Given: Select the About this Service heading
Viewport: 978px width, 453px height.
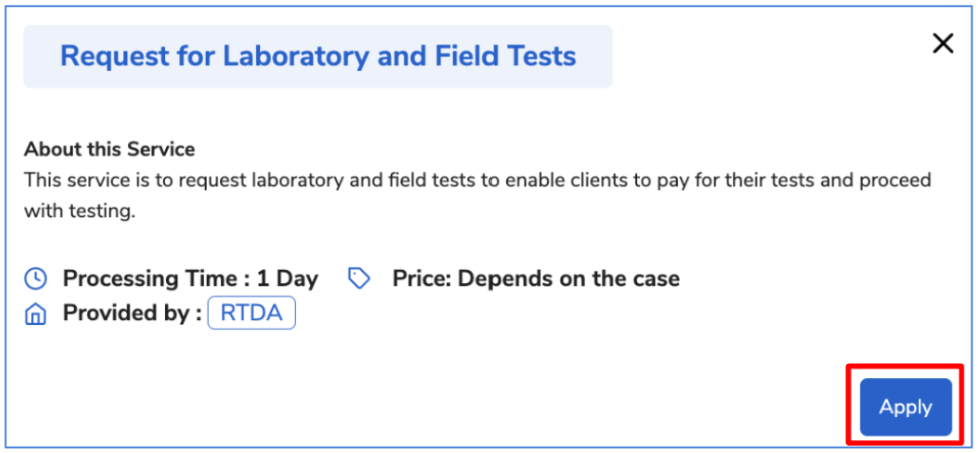Looking at the screenshot, I should [109, 149].
